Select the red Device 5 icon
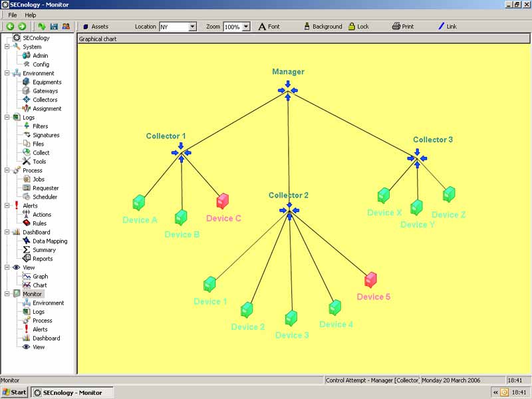The height and width of the screenshot is (399, 532). click(370, 280)
